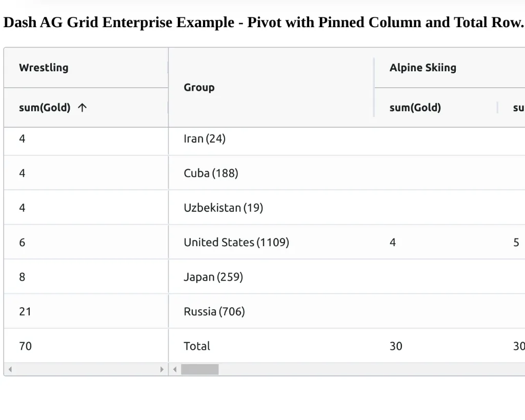Screen dimensions: 525x420
Task: Click ascending sort arrow on Wrestling sum(Gold)
Action: [82, 108]
